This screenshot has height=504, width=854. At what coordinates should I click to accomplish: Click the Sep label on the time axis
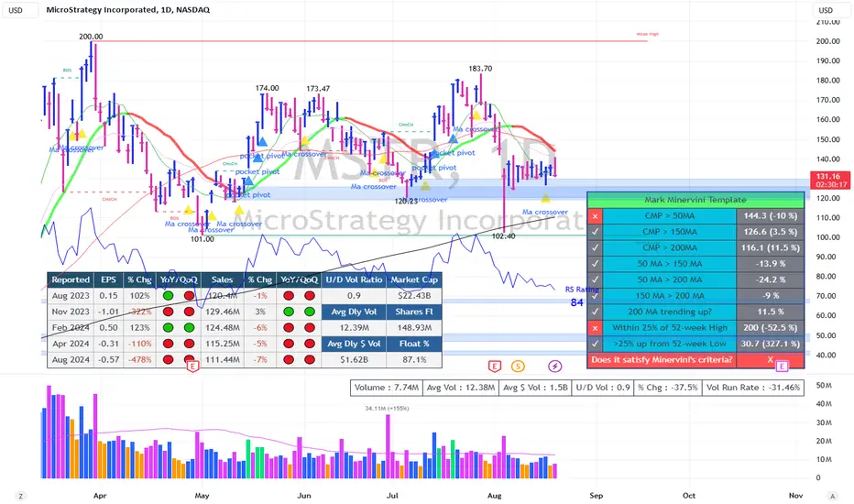[x=597, y=496]
